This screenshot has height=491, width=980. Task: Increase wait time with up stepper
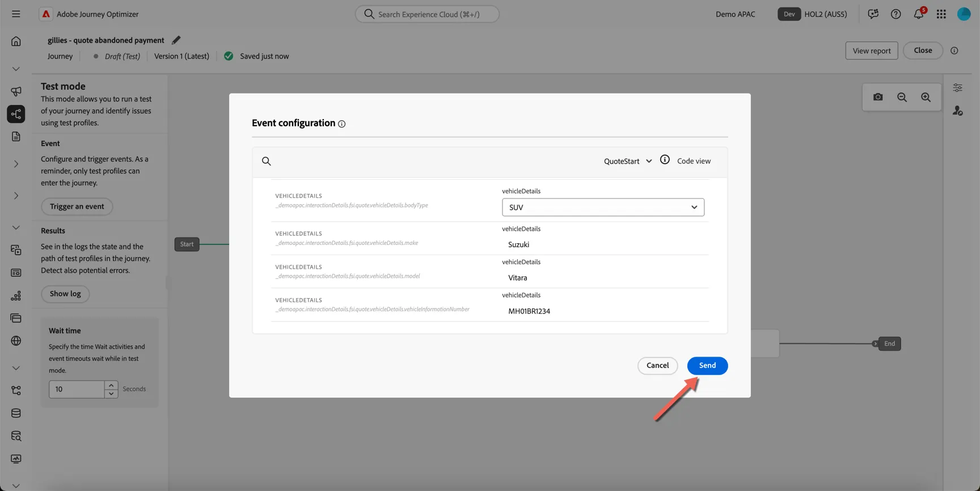(111, 385)
